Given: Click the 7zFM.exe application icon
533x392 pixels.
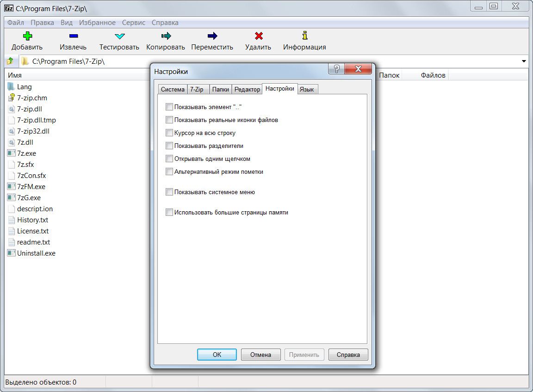Looking at the screenshot, I should click(11, 186).
